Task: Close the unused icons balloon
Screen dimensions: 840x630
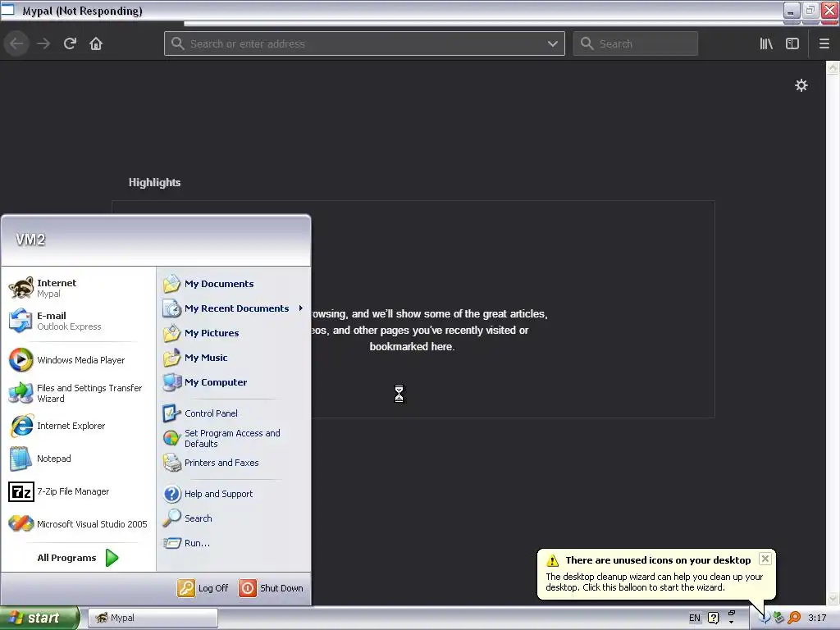Action: pos(765,559)
